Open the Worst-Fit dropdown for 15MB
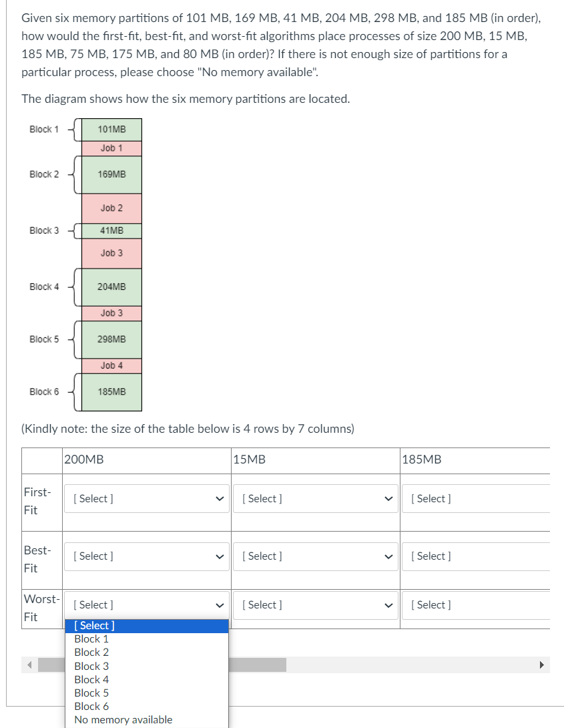 315,604
